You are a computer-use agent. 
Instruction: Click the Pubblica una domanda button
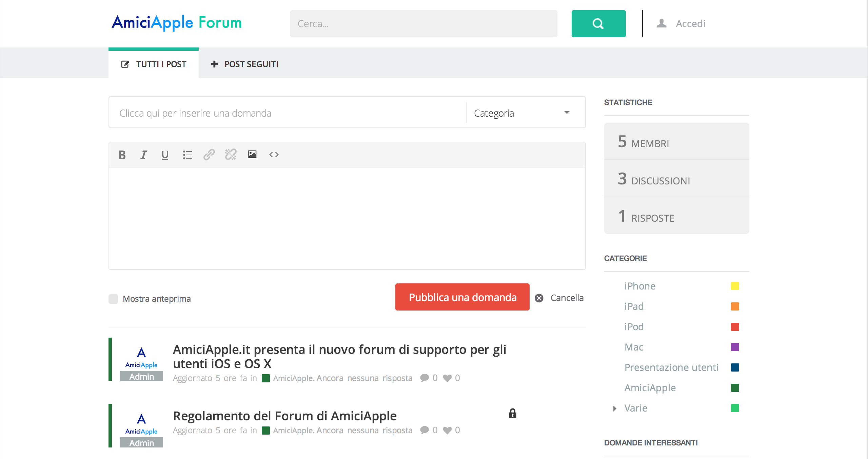(462, 297)
